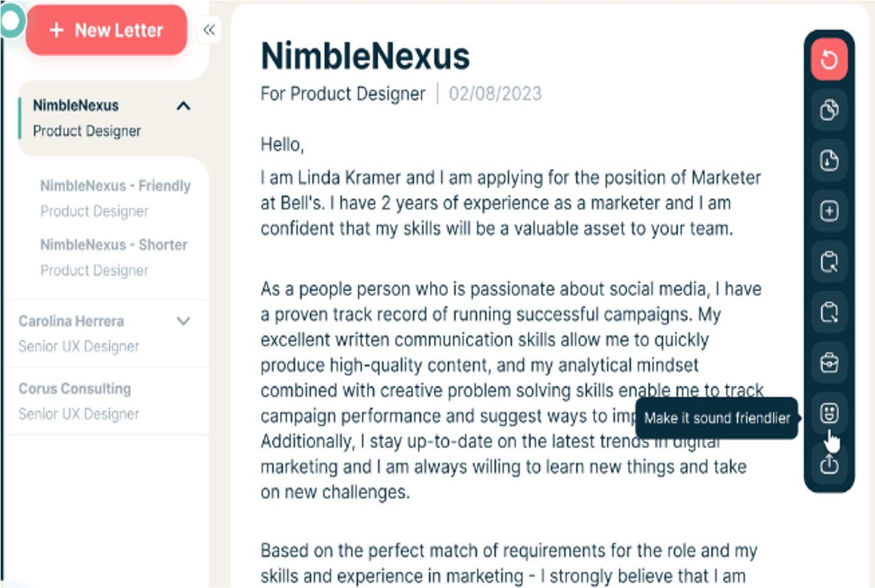Expand the Carolina Herrera letter group

click(x=184, y=321)
